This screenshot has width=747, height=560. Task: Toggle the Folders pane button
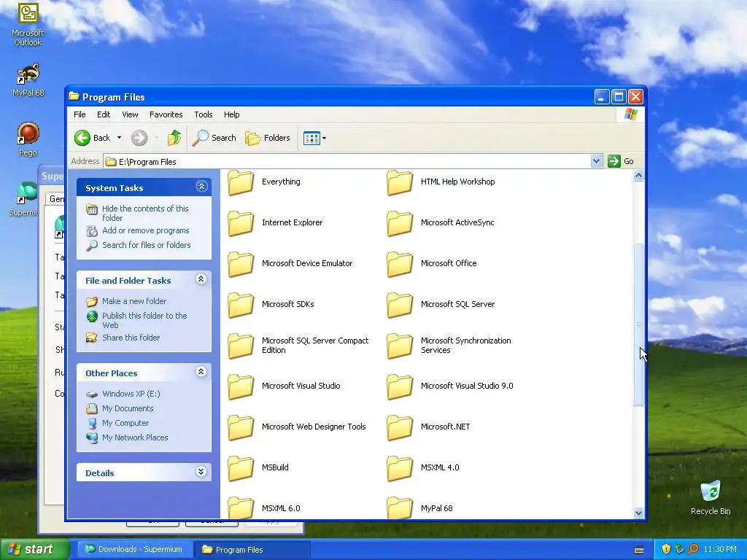267,138
